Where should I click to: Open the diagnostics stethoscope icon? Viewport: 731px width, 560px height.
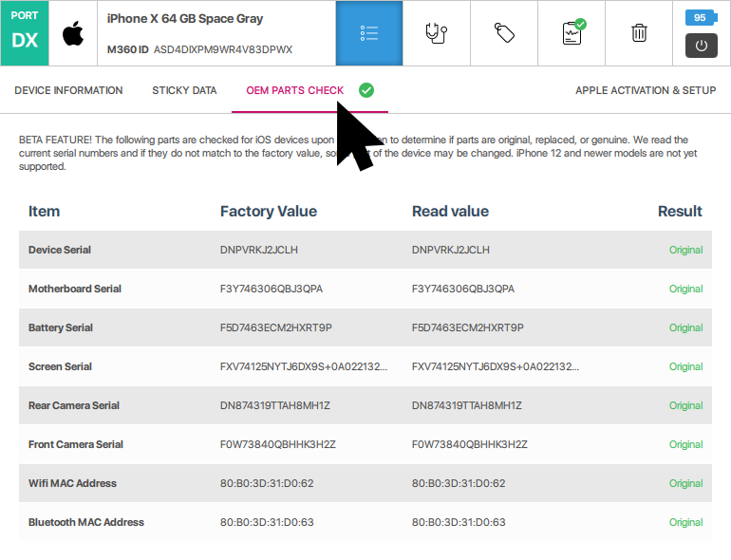[x=437, y=33]
